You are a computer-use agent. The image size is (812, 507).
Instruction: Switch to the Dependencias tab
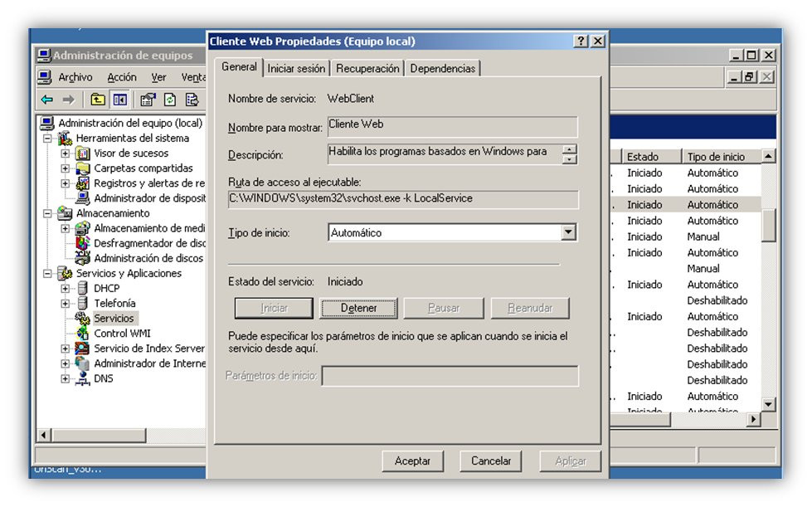pyautogui.click(x=443, y=68)
